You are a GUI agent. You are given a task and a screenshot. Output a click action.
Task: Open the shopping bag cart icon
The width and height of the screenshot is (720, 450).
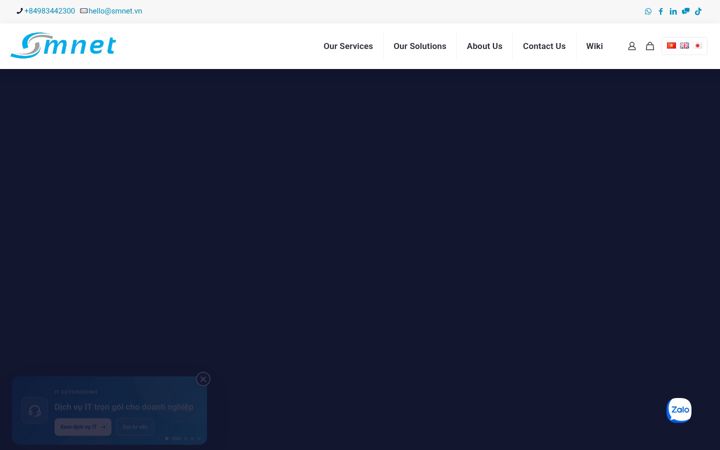(x=650, y=46)
